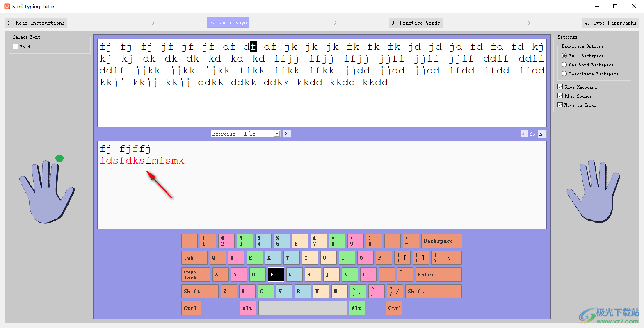Click the left hand illustration
Viewport: 644px width, 328px height.
pyautogui.click(x=46, y=191)
